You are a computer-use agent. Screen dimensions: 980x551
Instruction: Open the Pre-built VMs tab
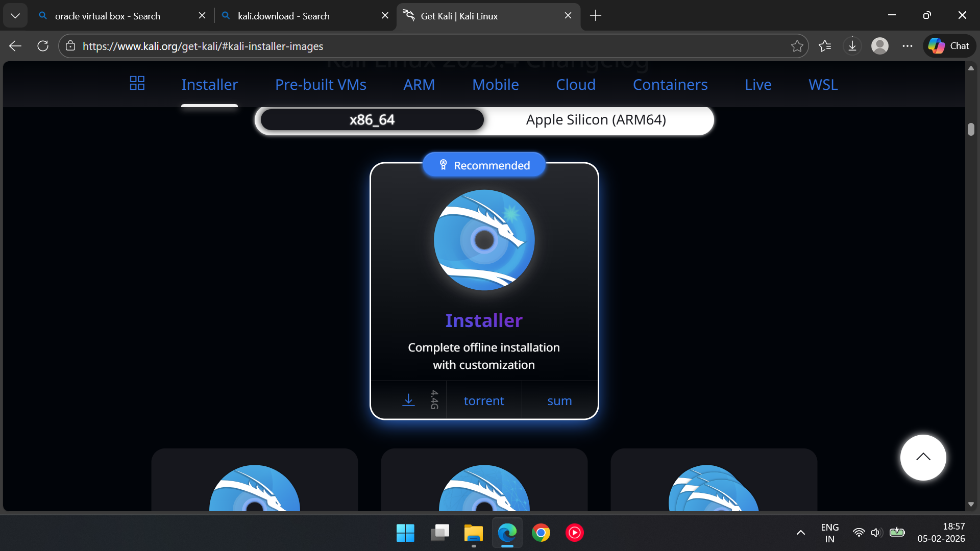pos(321,85)
